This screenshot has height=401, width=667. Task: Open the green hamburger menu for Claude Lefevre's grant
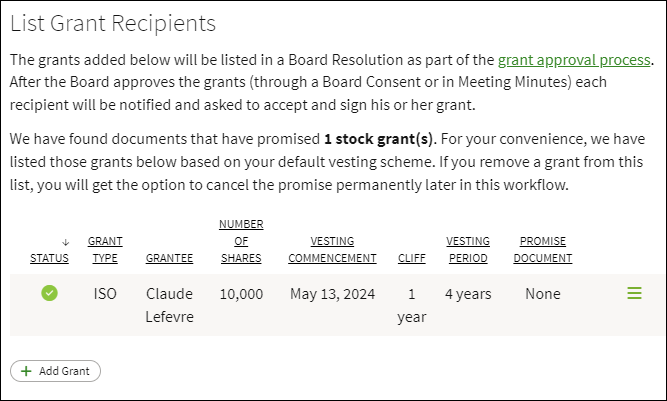tap(633, 294)
